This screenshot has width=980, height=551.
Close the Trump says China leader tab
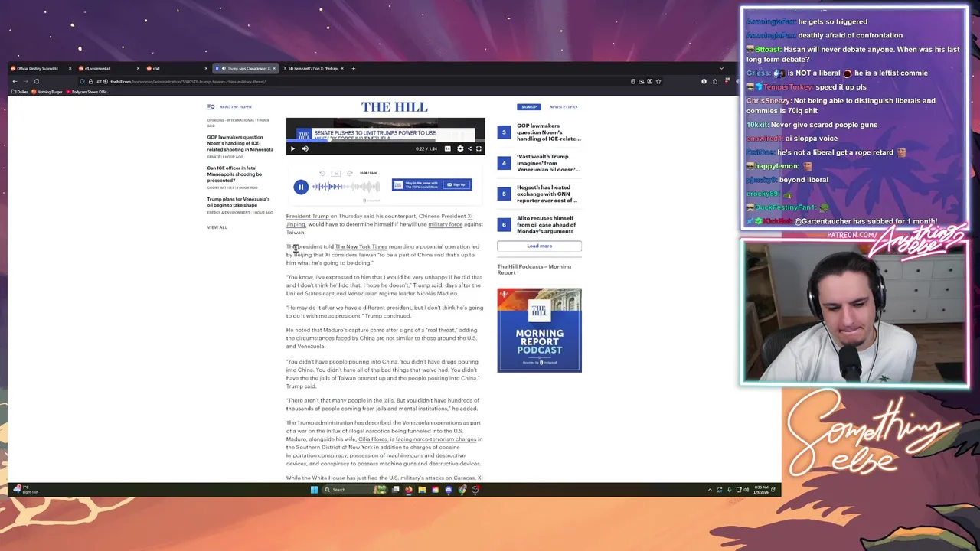[274, 69]
